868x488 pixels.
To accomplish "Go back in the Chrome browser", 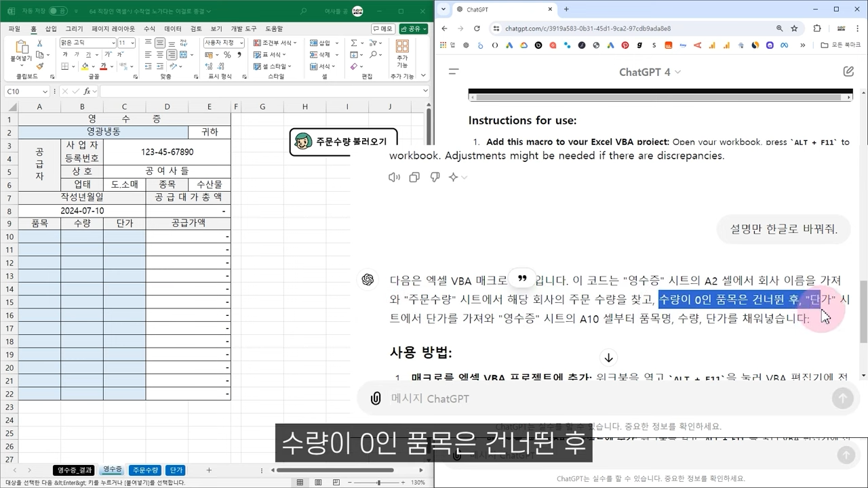I will [444, 28].
